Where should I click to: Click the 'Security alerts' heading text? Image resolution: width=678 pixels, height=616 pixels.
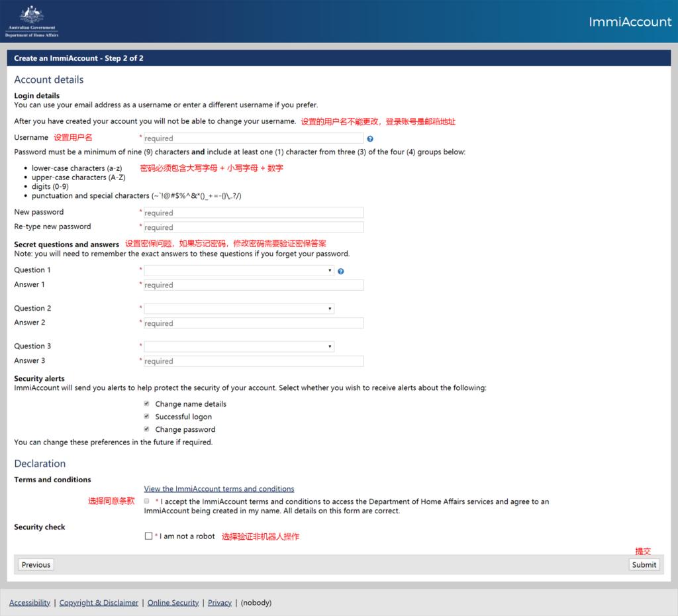coord(39,378)
